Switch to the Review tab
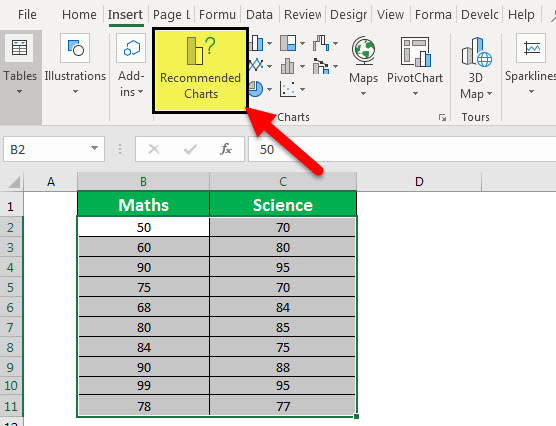 coord(302,15)
